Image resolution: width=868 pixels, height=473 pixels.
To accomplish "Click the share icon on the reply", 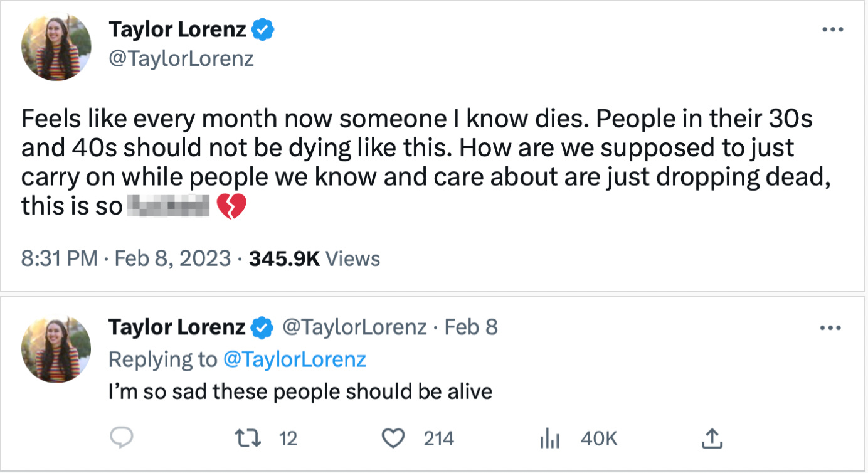I will [712, 438].
